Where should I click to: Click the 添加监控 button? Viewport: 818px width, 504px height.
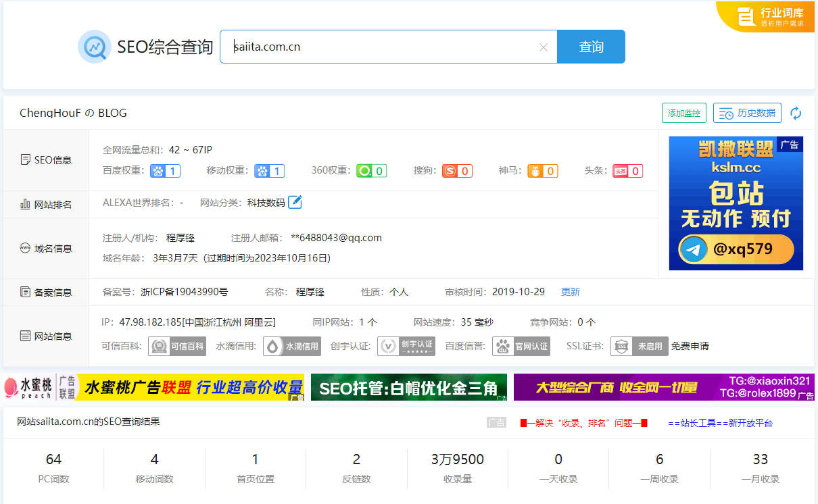pos(683,114)
